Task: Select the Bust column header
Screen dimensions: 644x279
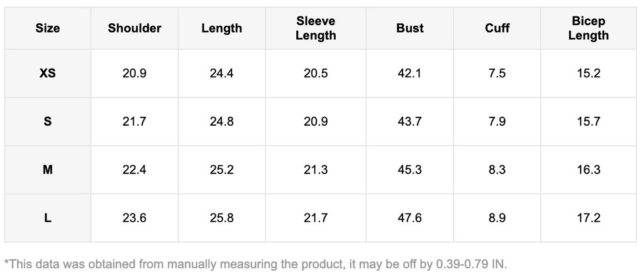Action: (410, 28)
